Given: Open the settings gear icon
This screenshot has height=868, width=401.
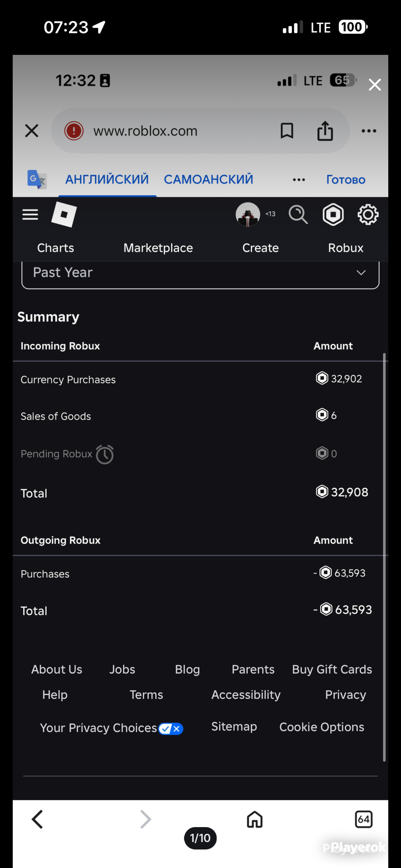Looking at the screenshot, I should point(368,215).
